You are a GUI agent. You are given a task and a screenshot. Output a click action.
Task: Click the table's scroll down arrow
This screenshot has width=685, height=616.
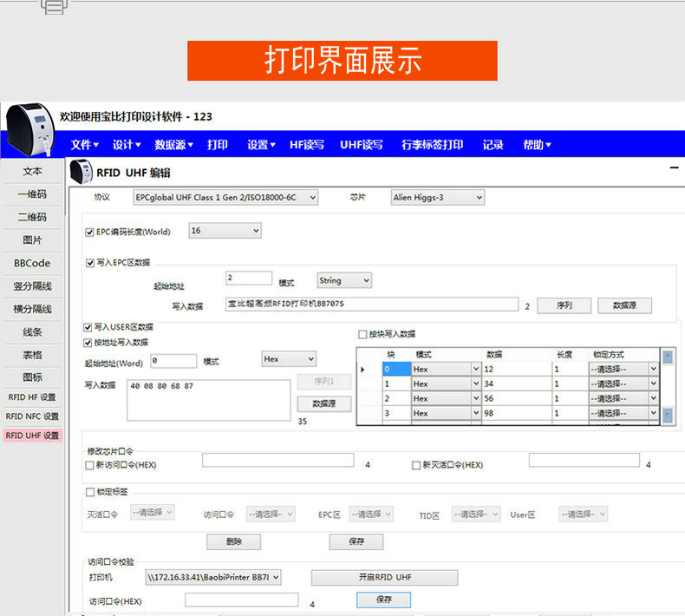click(x=668, y=416)
